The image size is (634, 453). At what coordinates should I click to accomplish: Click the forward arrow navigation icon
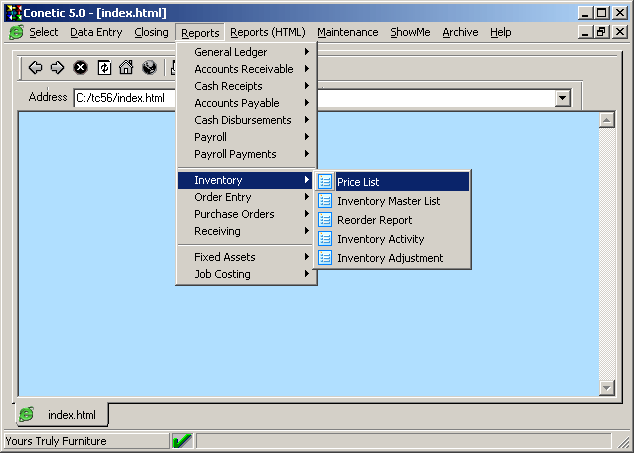57,68
